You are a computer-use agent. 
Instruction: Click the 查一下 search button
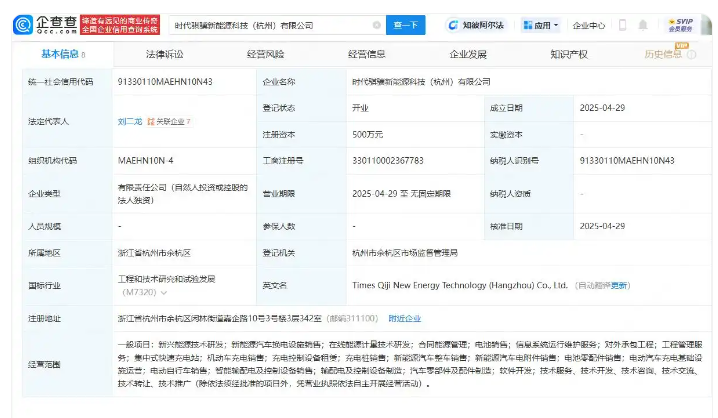coord(406,25)
